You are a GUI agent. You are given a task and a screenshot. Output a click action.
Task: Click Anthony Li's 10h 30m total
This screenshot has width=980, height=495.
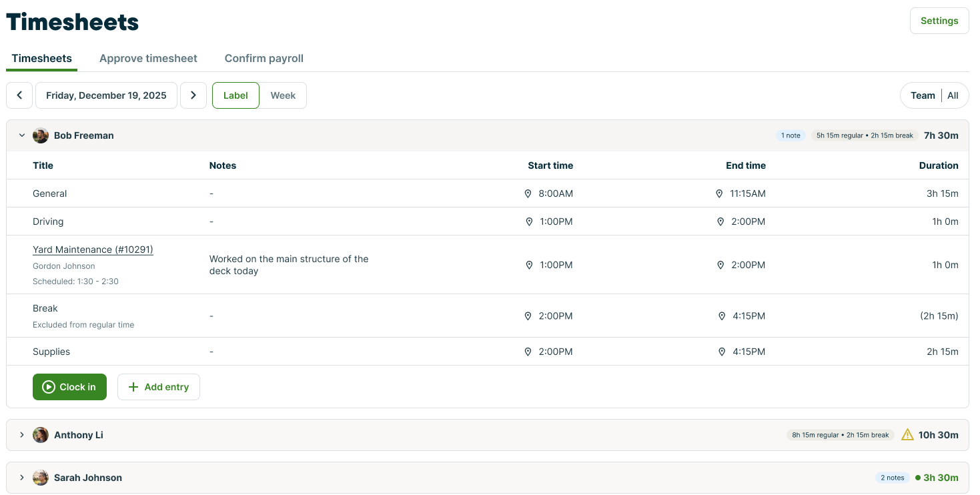939,435
